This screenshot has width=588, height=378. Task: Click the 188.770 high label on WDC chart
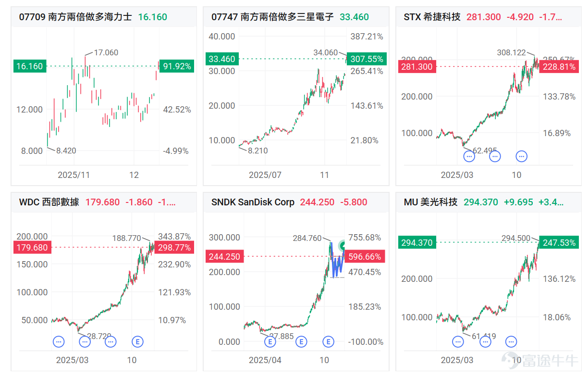(126, 238)
